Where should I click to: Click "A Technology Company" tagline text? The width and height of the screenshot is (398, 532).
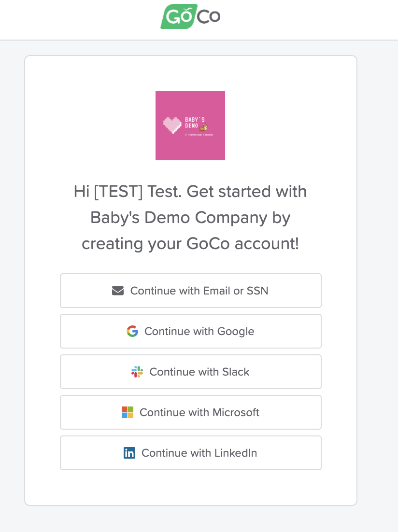(198, 136)
